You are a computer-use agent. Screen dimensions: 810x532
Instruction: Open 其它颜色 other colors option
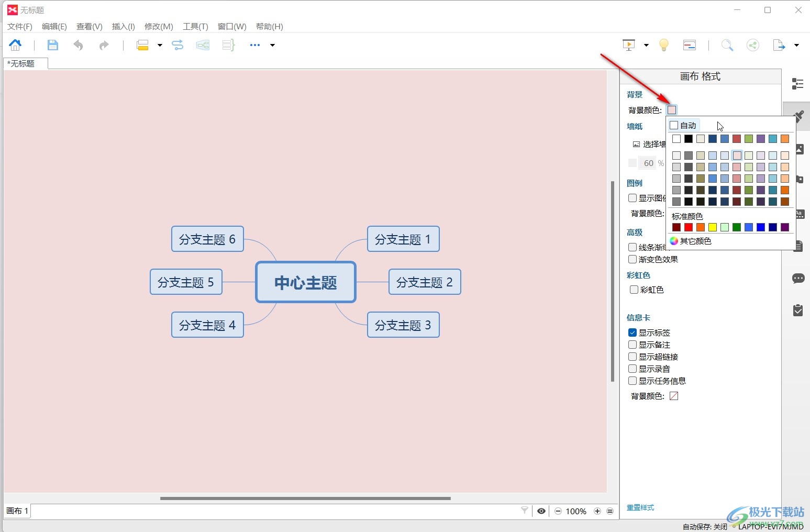[691, 241]
